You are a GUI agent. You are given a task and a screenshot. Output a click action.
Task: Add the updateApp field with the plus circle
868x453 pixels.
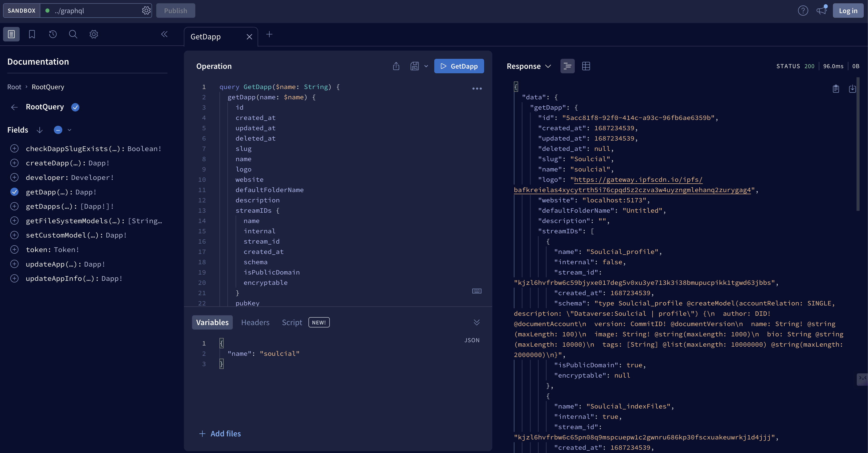[14, 264]
